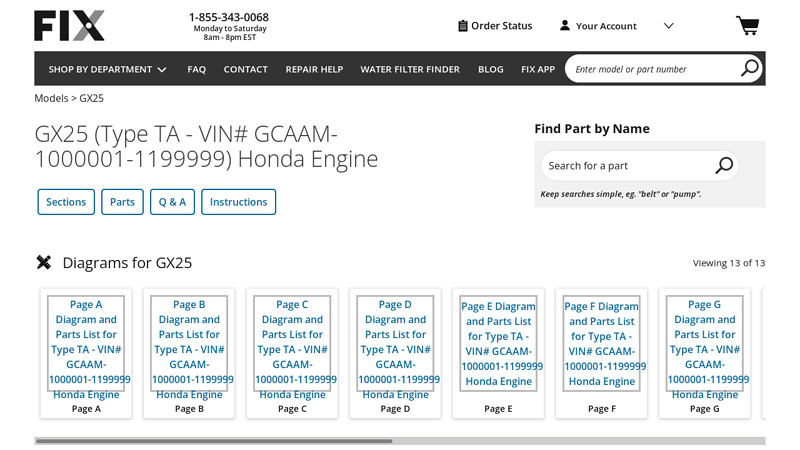The image size is (800, 450).
Task: Click the wrench icon beside Diagrams for GX25
Action: point(44,262)
